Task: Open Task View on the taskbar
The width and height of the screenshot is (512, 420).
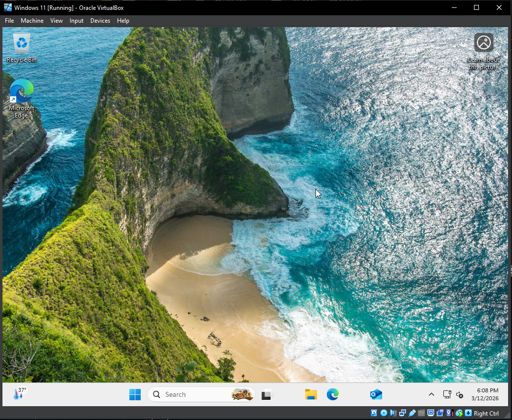Action: 266,394
